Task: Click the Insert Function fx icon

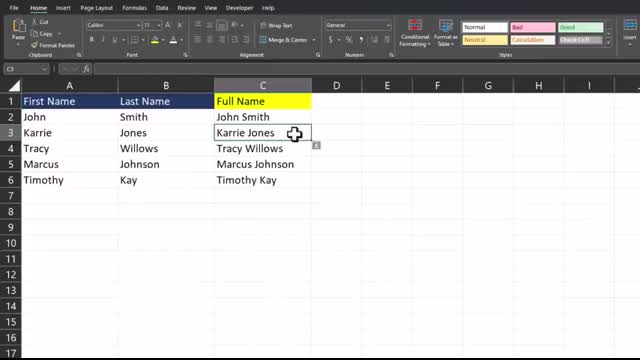Action: pos(86,69)
